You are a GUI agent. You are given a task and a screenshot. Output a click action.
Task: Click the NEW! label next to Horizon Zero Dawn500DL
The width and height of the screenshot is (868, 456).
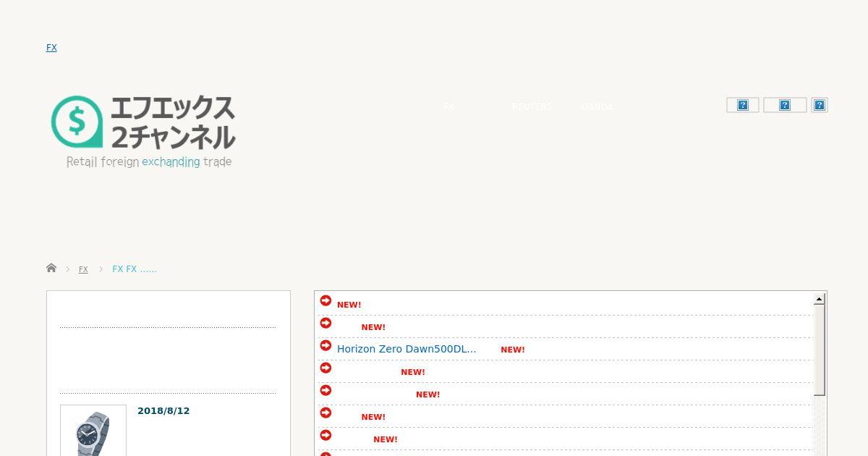click(513, 350)
